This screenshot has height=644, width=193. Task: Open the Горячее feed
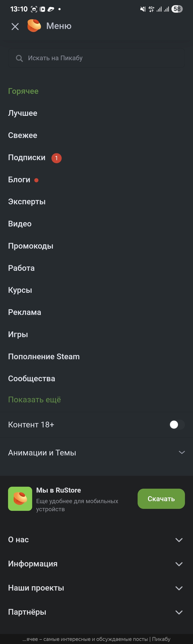coord(23,91)
